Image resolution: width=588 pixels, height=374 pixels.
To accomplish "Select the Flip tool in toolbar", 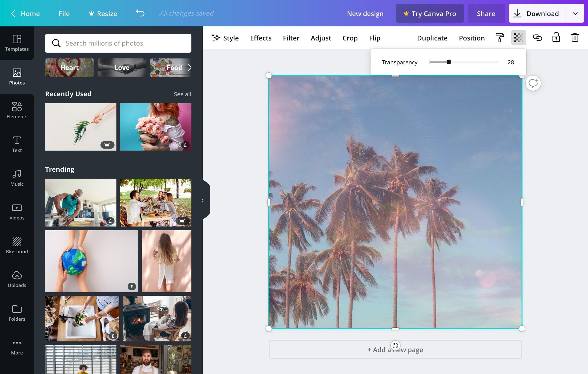I will pos(375,38).
